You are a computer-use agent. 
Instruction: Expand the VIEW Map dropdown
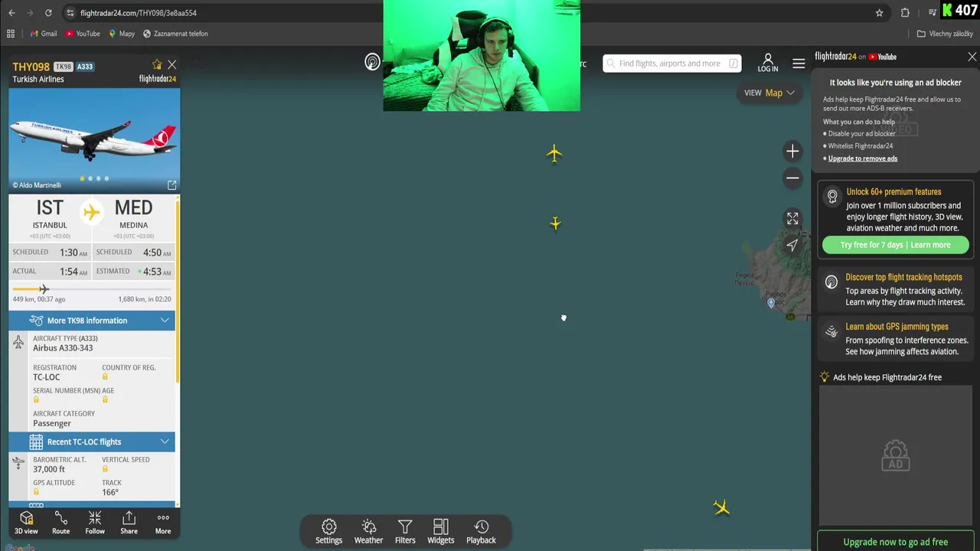point(769,93)
